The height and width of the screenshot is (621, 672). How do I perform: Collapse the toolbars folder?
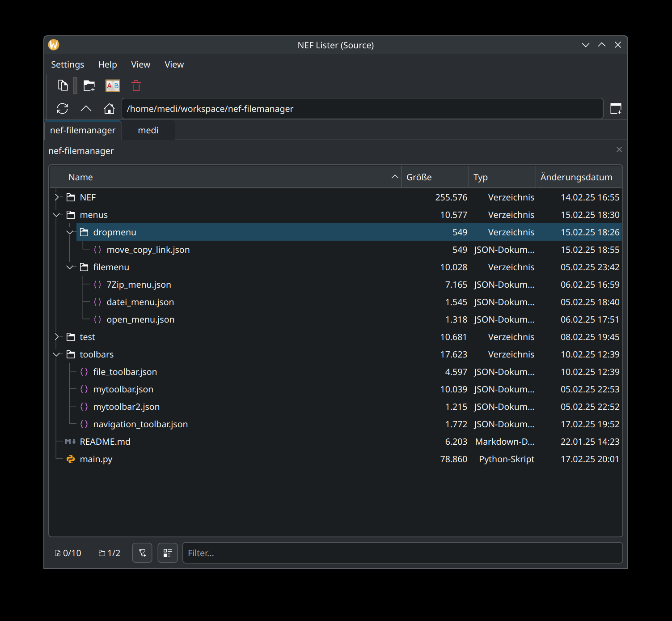coord(57,354)
